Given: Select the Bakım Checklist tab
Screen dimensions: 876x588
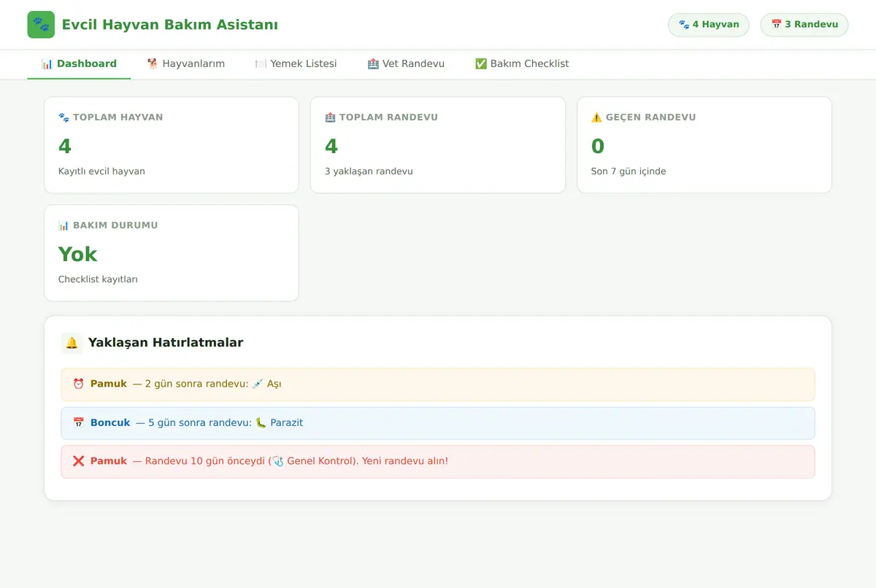Looking at the screenshot, I should click(522, 64).
